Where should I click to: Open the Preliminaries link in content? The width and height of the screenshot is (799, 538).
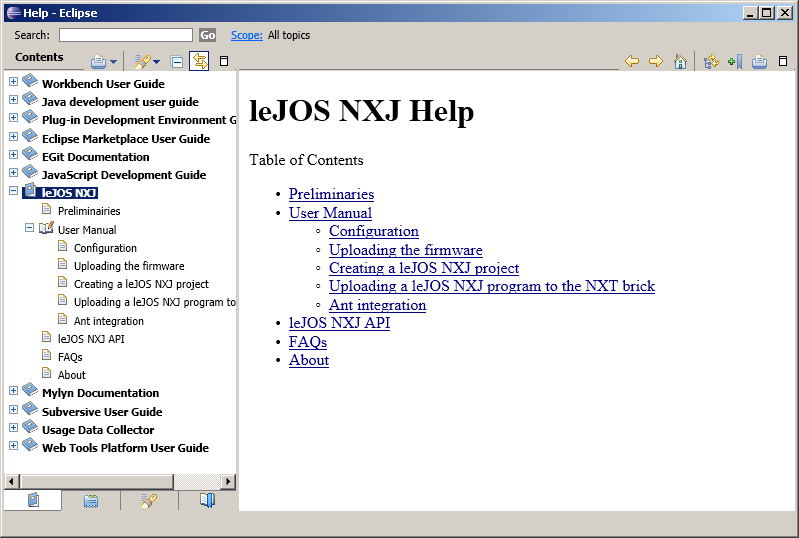(331, 194)
